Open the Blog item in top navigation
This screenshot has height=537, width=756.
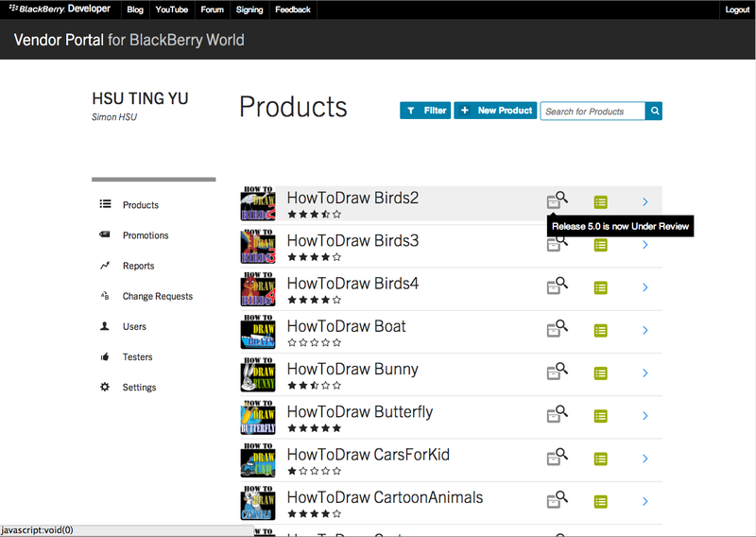coord(135,9)
